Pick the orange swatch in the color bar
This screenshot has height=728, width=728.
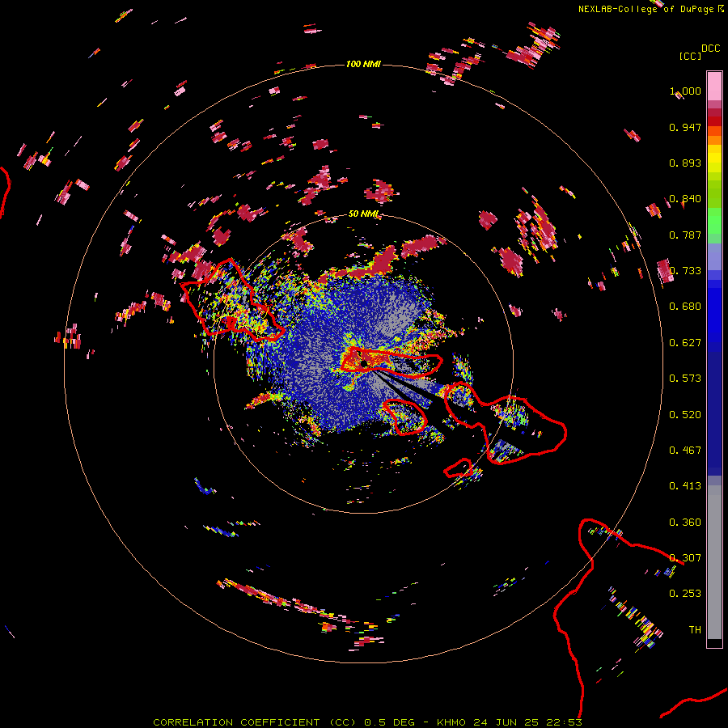pos(714,140)
